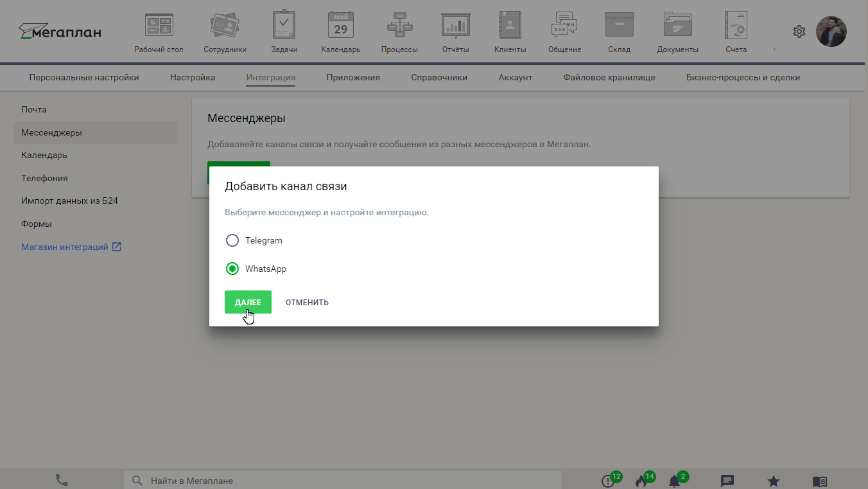The image size is (868, 489).
Task: Click the Добавить канал связи dialog title
Action: (286, 186)
